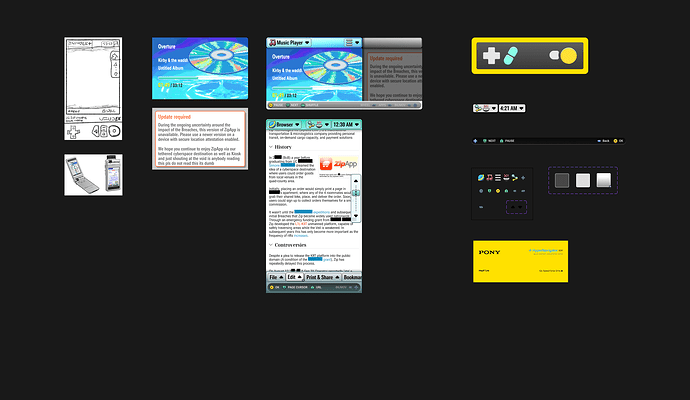Image resolution: width=690 pixels, height=400 pixels.
Task: Follow the 'increases' link in article
Action: coord(301,235)
